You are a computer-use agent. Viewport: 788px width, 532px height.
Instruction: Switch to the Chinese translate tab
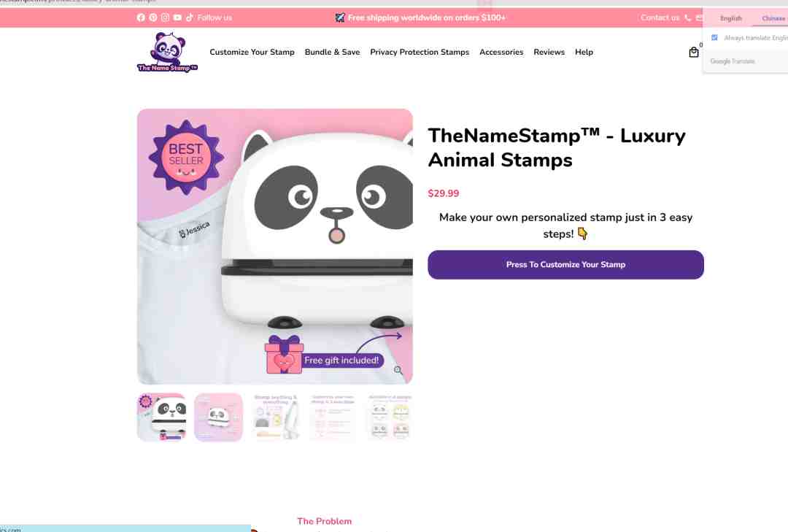pos(773,18)
